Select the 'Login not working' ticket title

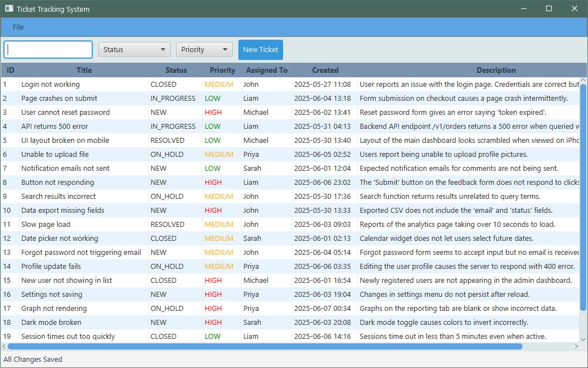[50, 85]
